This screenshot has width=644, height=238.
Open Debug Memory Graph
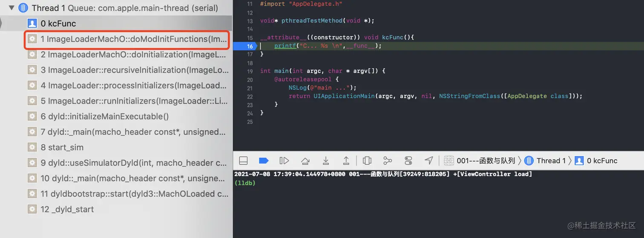pos(388,160)
